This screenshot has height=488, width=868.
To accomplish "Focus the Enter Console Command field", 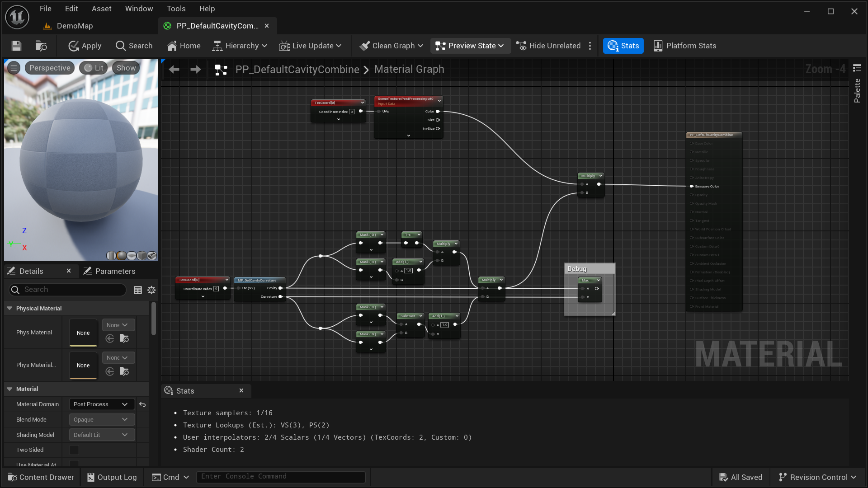I will pos(281,477).
